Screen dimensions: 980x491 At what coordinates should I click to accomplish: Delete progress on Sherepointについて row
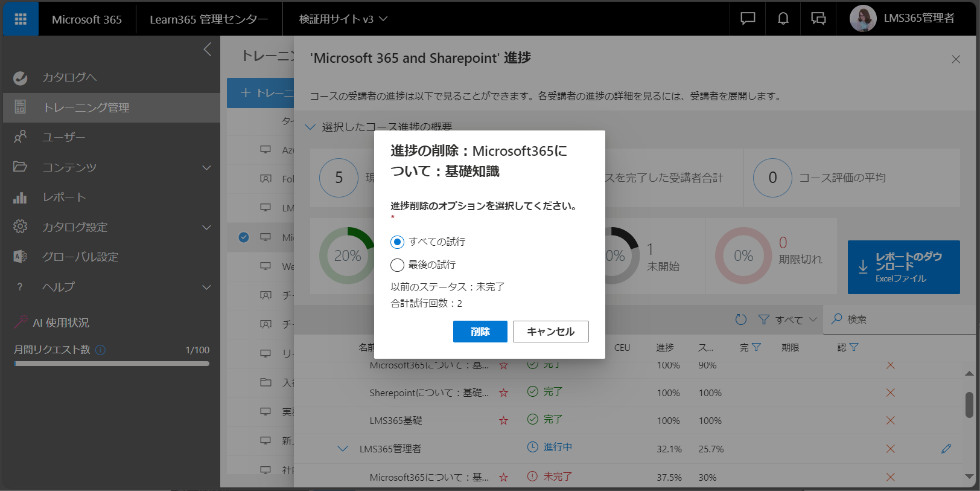click(890, 393)
